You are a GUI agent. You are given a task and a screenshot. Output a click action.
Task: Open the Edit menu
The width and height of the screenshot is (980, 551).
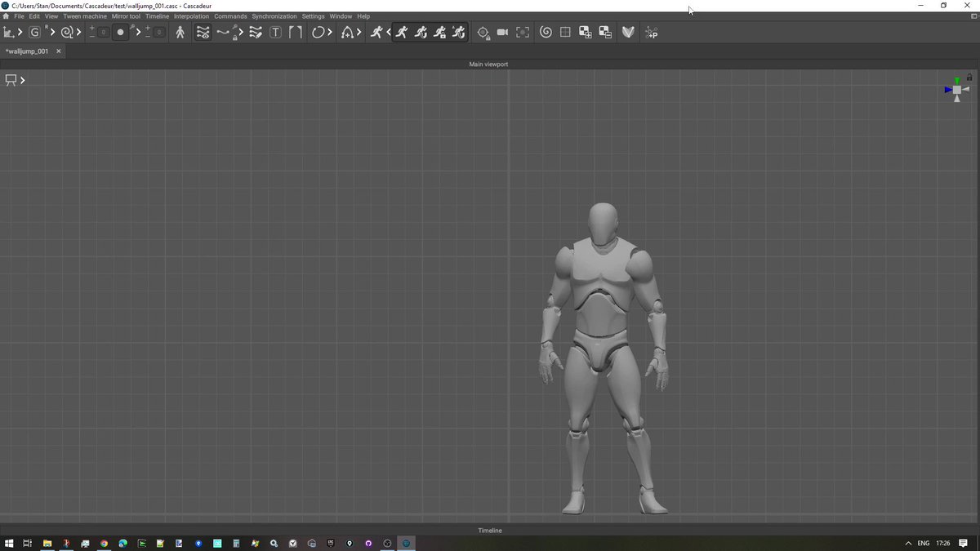point(34,16)
